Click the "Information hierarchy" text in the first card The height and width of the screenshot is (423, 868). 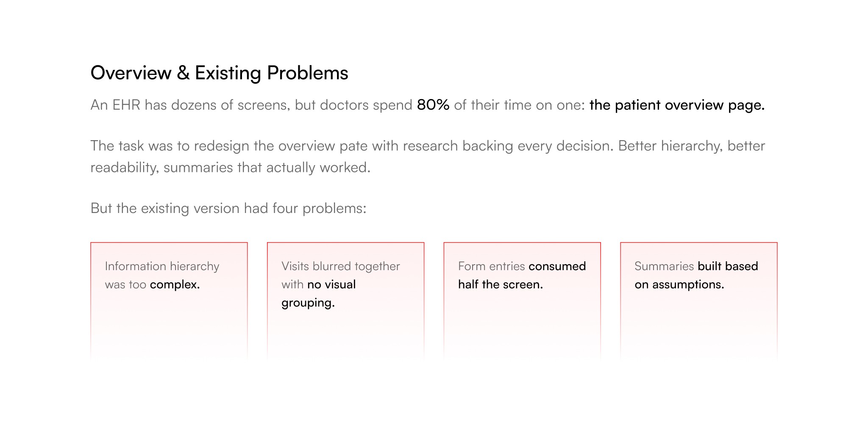(x=162, y=266)
